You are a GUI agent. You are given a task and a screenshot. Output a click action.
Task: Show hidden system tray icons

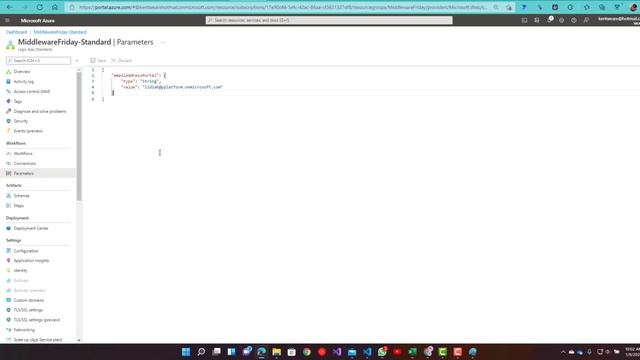[563, 352]
